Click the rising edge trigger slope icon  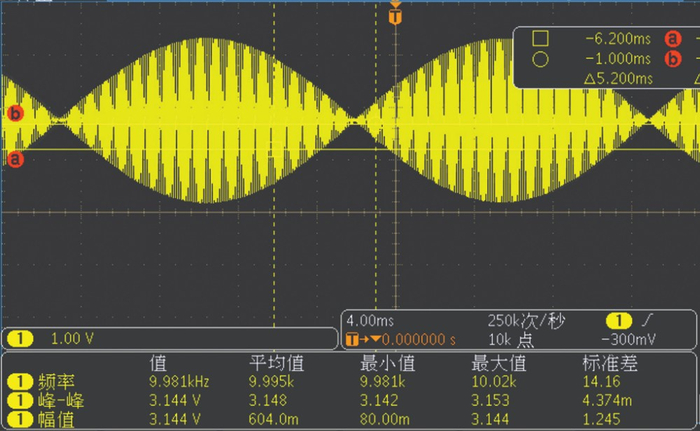pyautogui.click(x=647, y=320)
